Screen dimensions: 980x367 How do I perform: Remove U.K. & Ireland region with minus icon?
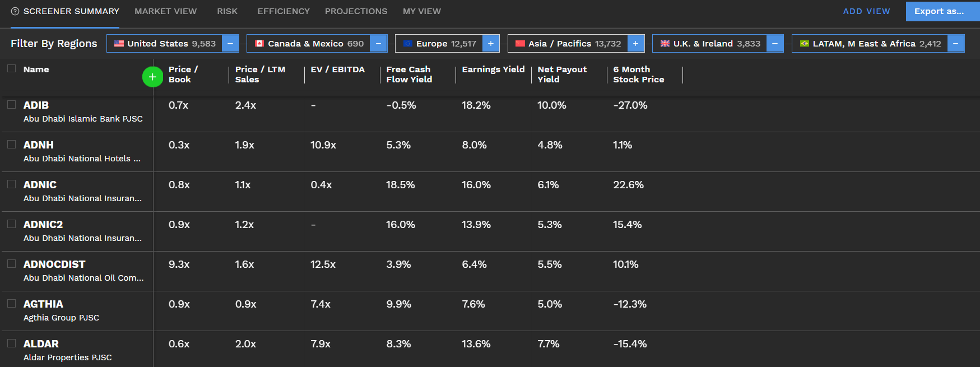775,44
